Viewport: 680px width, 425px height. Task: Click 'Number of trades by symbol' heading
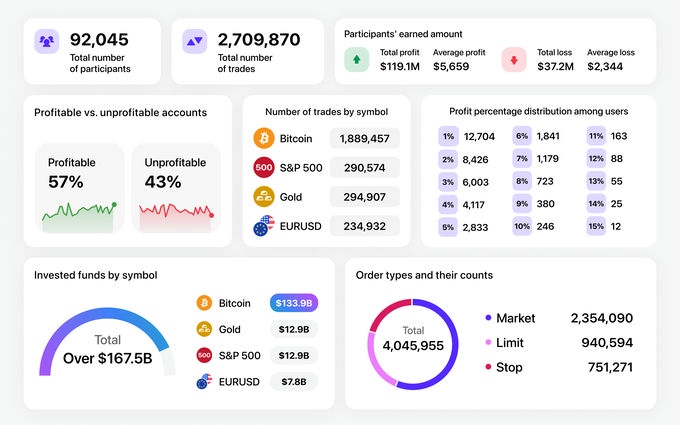click(327, 112)
